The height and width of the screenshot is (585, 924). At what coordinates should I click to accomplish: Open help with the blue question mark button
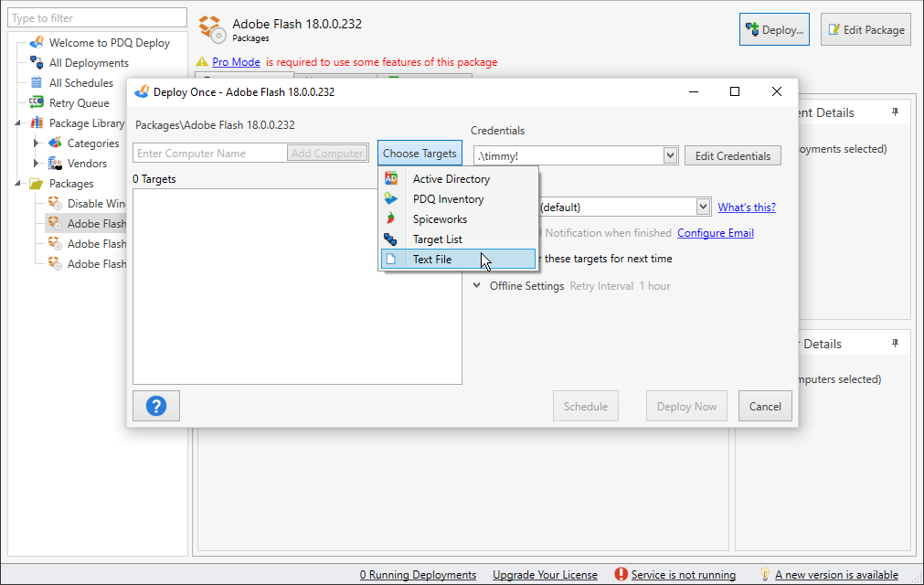tap(156, 406)
